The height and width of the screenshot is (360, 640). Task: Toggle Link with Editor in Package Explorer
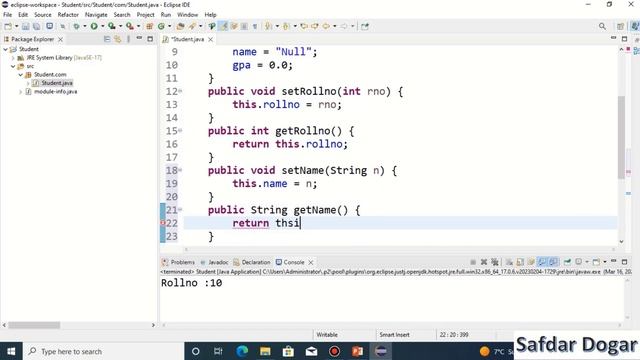[118, 39]
